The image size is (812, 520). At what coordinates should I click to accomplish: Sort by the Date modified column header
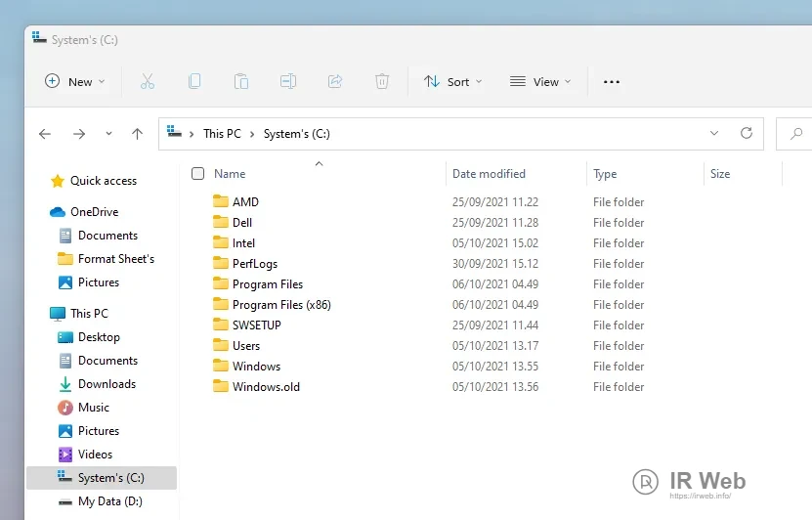click(x=489, y=174)
